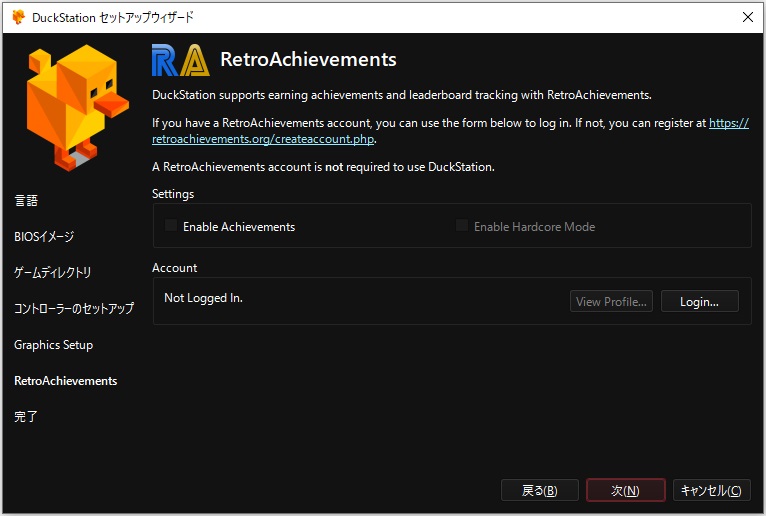The image size is (766, 516).
Task: Go to the BIOSイメージ step
Action: 44,236
